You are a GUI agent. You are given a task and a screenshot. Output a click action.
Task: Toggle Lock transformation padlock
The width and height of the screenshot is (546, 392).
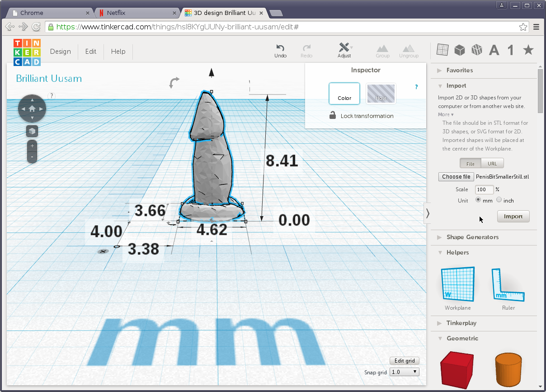click(x=333, y=116)
